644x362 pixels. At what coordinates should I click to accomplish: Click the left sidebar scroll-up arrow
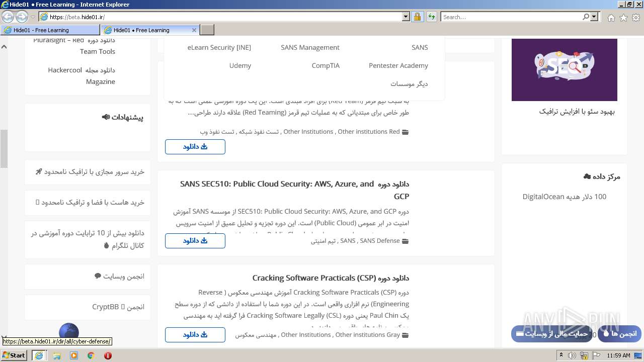4,47
